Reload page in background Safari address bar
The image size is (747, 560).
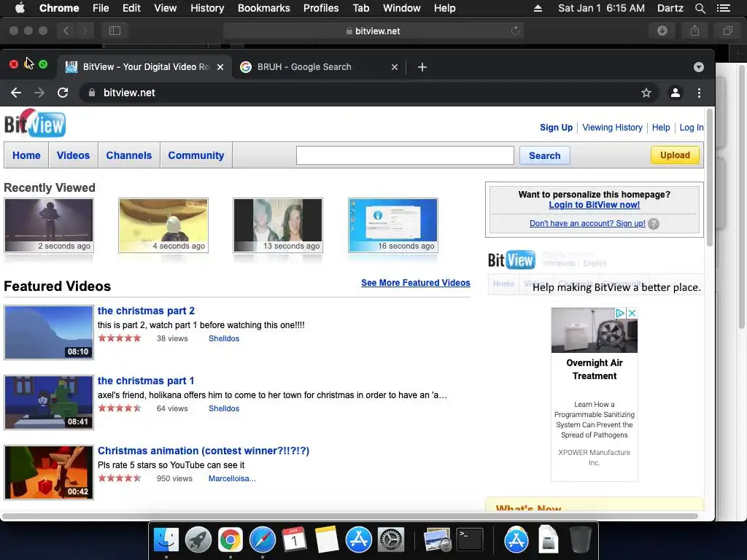pyautogui.click(x=515, y=31)
